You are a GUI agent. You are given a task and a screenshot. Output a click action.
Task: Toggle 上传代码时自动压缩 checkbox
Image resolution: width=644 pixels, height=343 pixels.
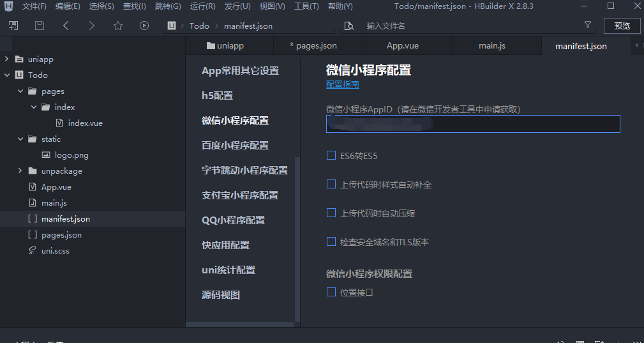pos(331,213)
